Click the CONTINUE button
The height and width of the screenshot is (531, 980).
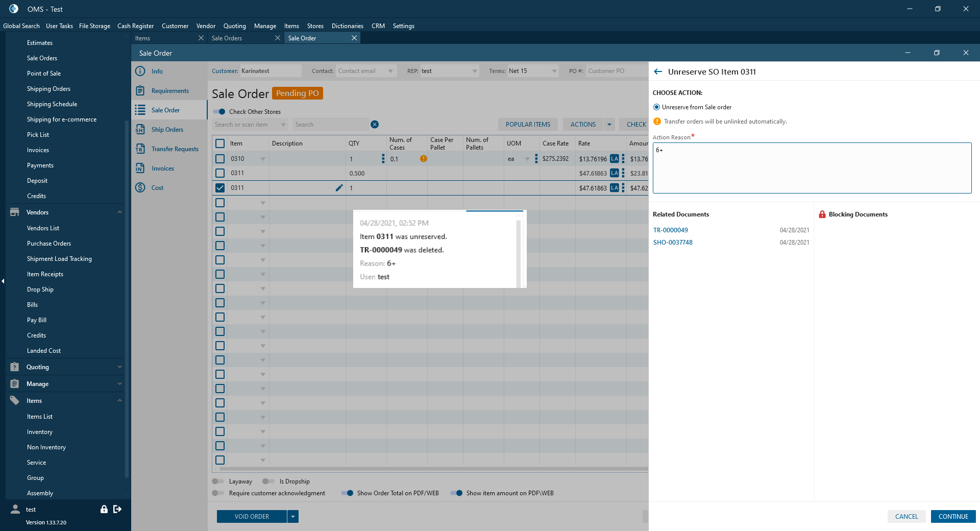(x=953, y=517)
